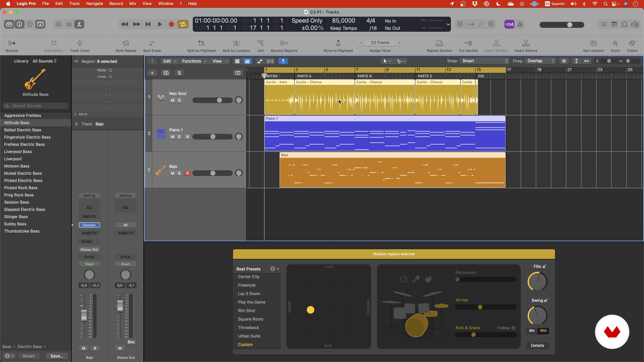This screenshot has height=362, width=644.
Task: Open the Drag Overlap dropdown
Action: [x=540, y=61]
